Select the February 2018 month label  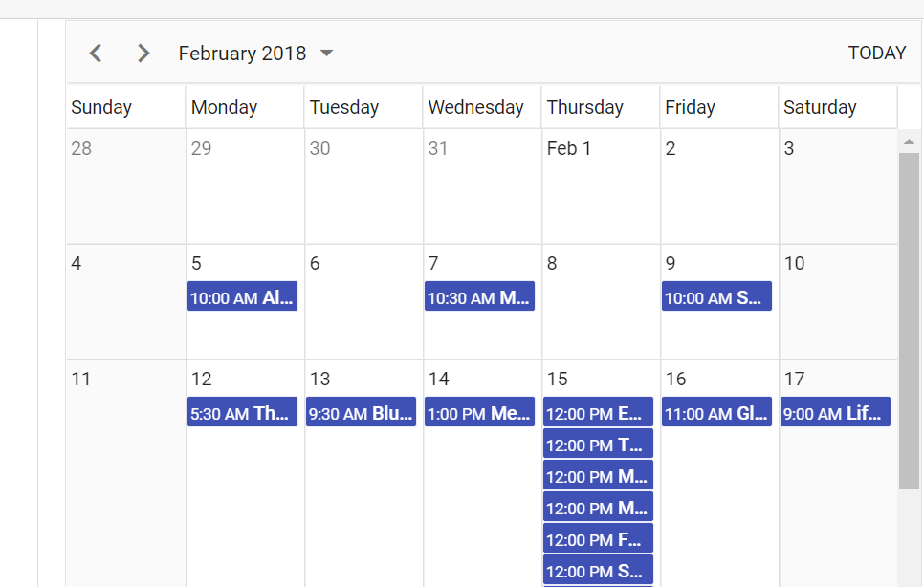pos(242,53)
